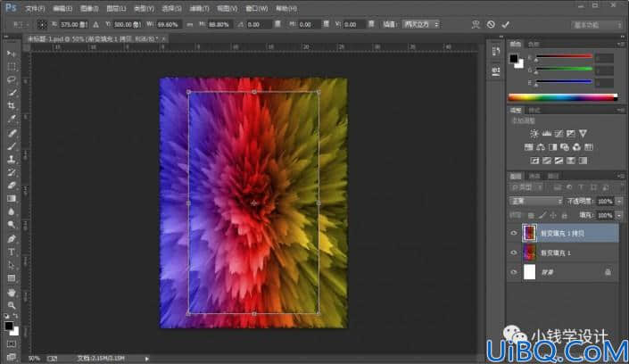Open the Color panel flyout menu
Screen dimensions: 629x364
(x=621, y=44)
